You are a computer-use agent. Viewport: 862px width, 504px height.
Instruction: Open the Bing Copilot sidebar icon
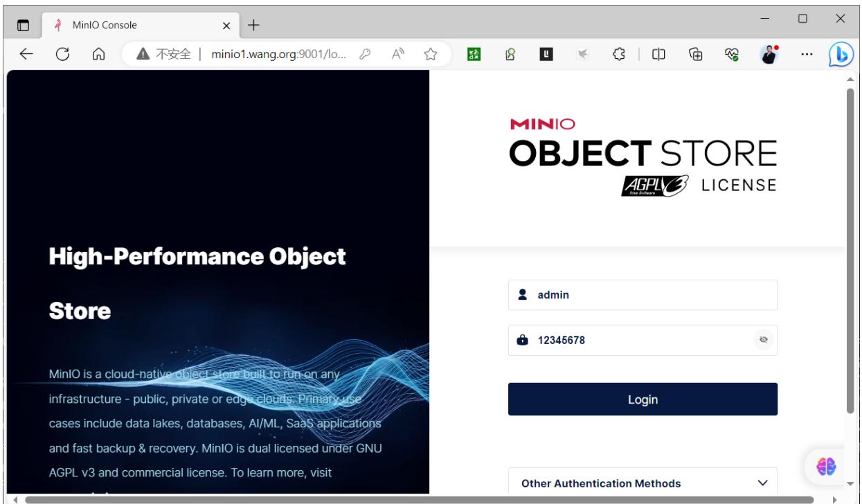(840, 55)
